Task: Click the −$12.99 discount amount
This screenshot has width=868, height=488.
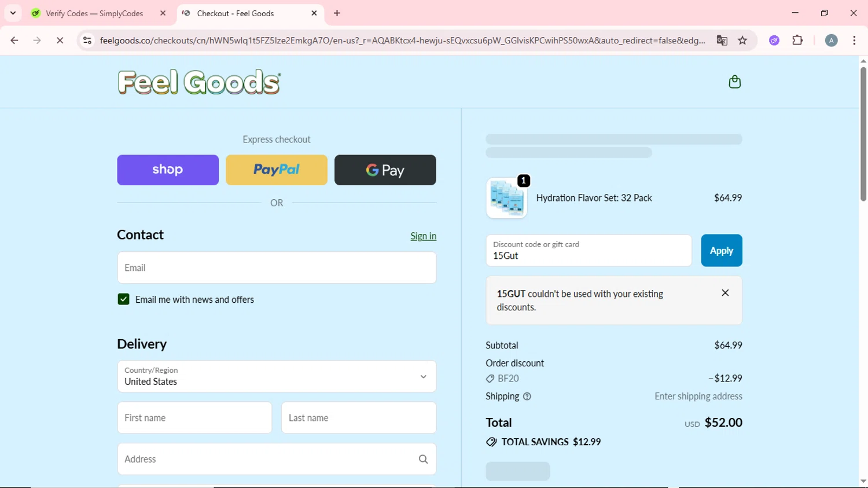Action: click(725, 379)
